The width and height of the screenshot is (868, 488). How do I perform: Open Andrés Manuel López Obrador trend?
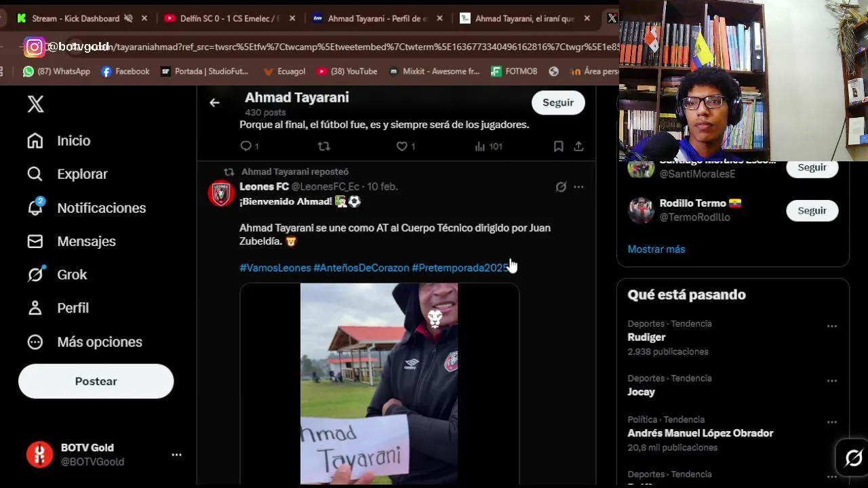pos(701,433)
